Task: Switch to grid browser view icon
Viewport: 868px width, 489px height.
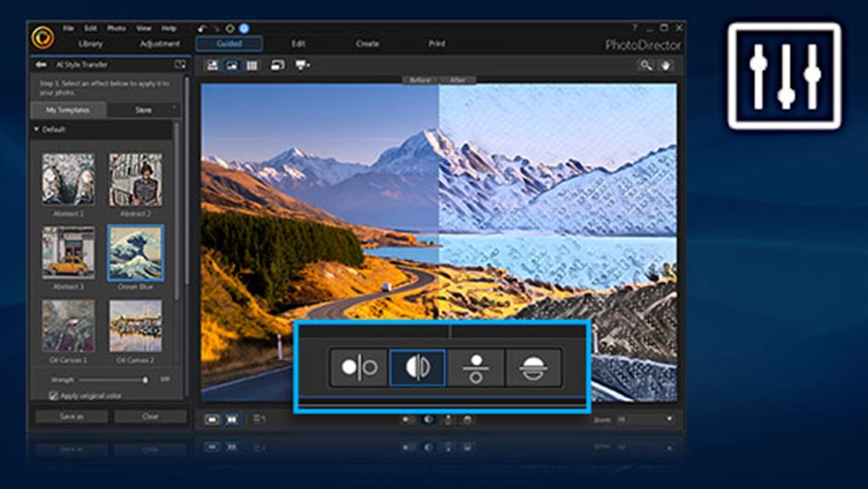Action: tap(252, 65)
